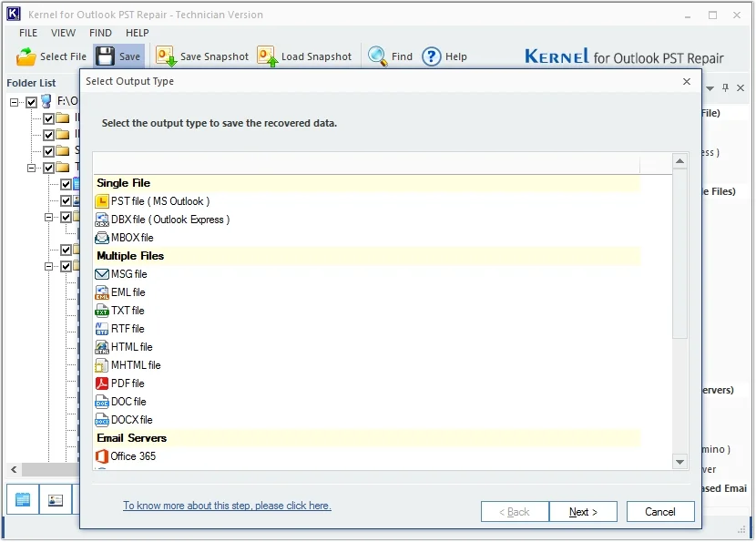756x542 pixels.
Task: Open 'To know more about this step' link
Action: tap(227, 506)
